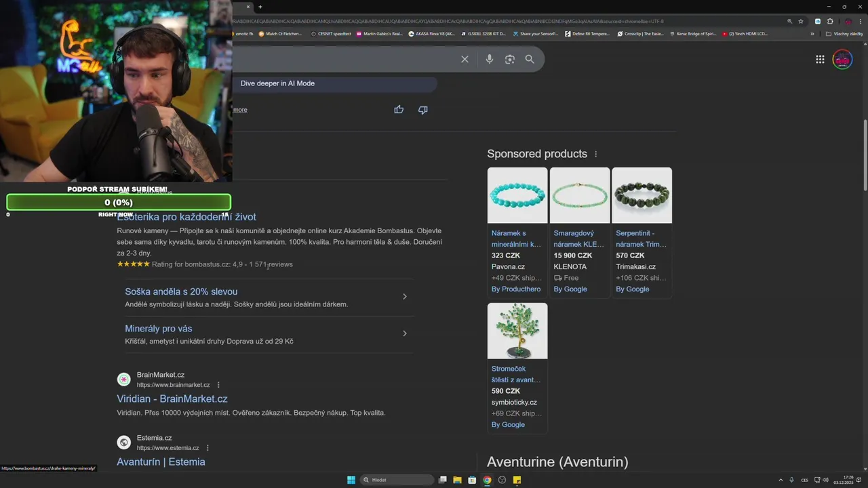This screenshot has height=488, width=868.
Task: Open CESNET speedtest bookmark
Action: 331,33
